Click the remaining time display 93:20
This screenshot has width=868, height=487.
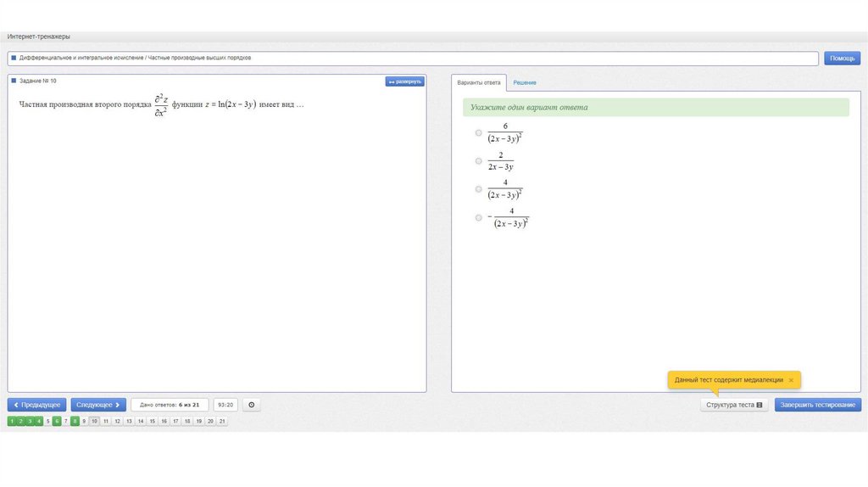(225, 406)
